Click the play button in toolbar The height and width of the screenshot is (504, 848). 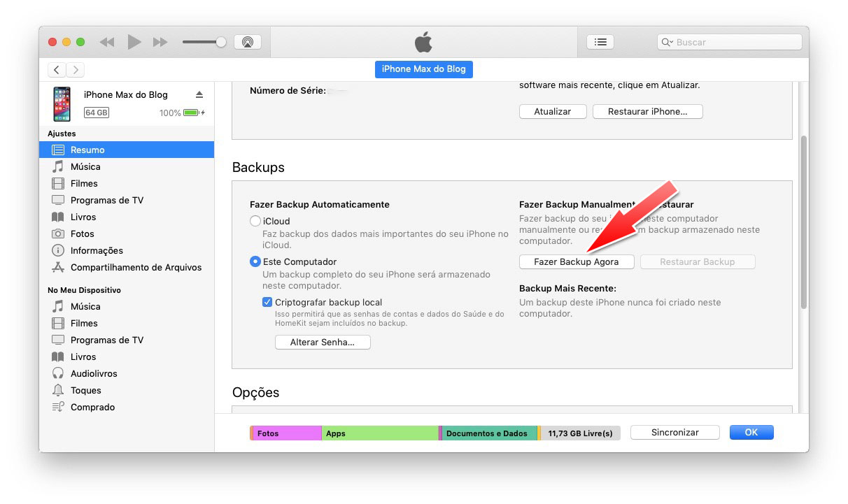click(134, 42)
